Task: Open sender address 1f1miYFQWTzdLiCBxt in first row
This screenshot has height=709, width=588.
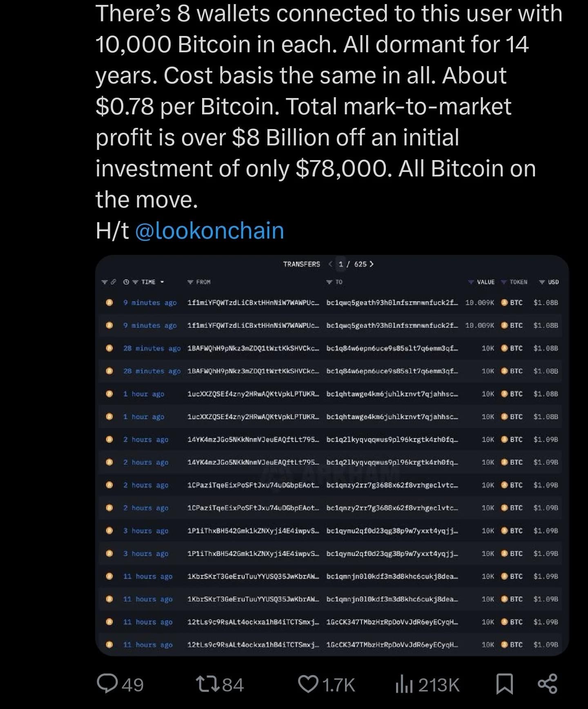Action: pyautogui.click(x=253, y=303)
